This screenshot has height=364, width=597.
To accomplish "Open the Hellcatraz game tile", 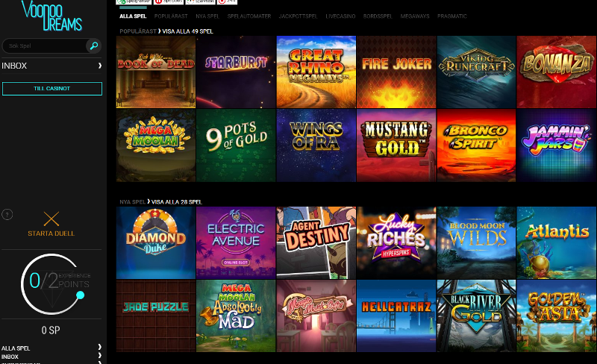I will tap(396, 316).
